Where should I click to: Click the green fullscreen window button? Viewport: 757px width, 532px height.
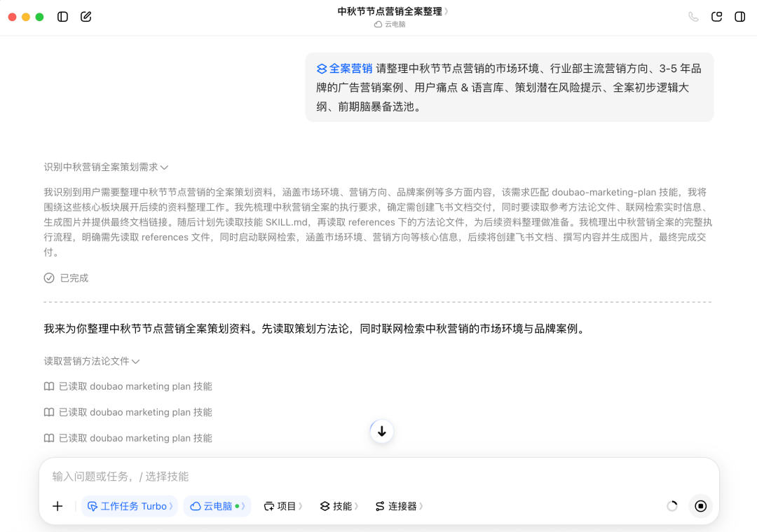(39, 17)
